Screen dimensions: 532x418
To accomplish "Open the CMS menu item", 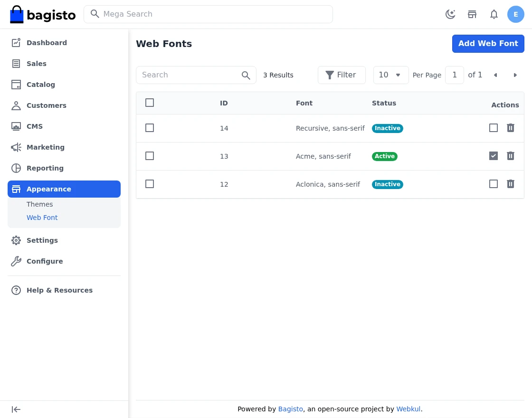I will (64, 126).
